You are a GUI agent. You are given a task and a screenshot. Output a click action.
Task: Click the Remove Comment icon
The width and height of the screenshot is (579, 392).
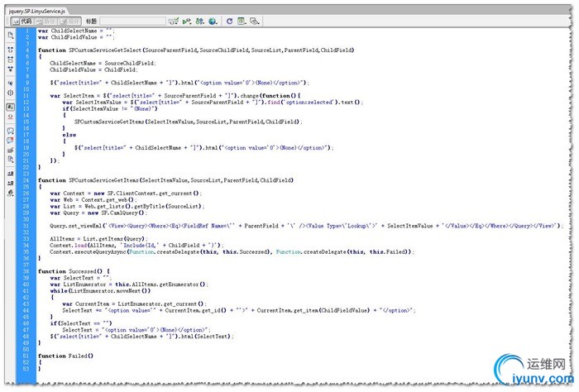pos(10,141)
